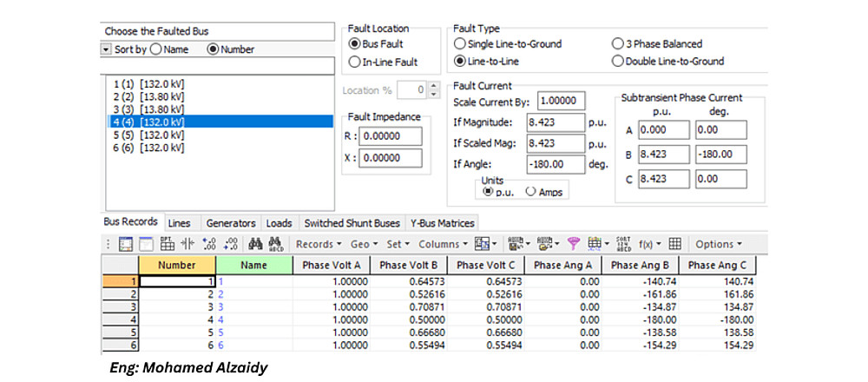
Task: Click the Fault Impedance X field
Action: click(390, 158)
